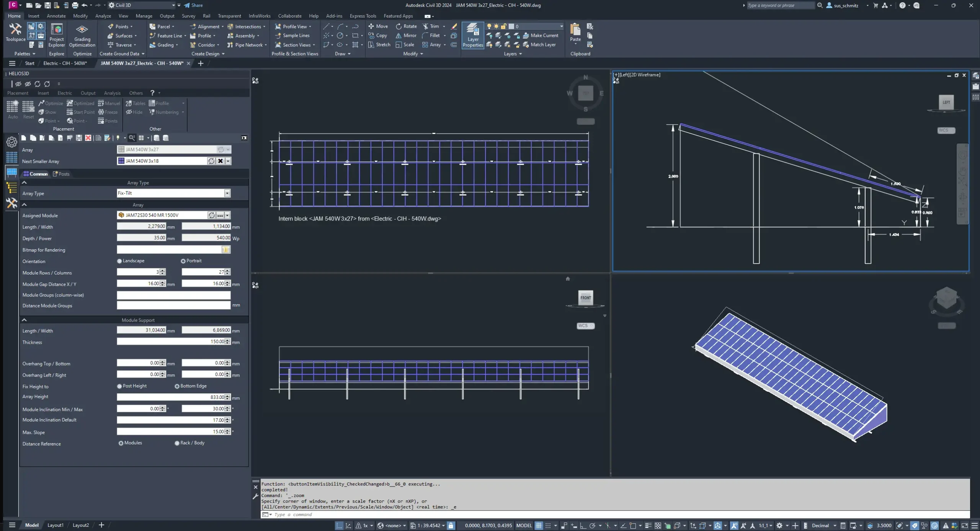The width and height of the screenshot is (980, 531).
Task: Click Make Current layer button
Action: pos(541,36)
